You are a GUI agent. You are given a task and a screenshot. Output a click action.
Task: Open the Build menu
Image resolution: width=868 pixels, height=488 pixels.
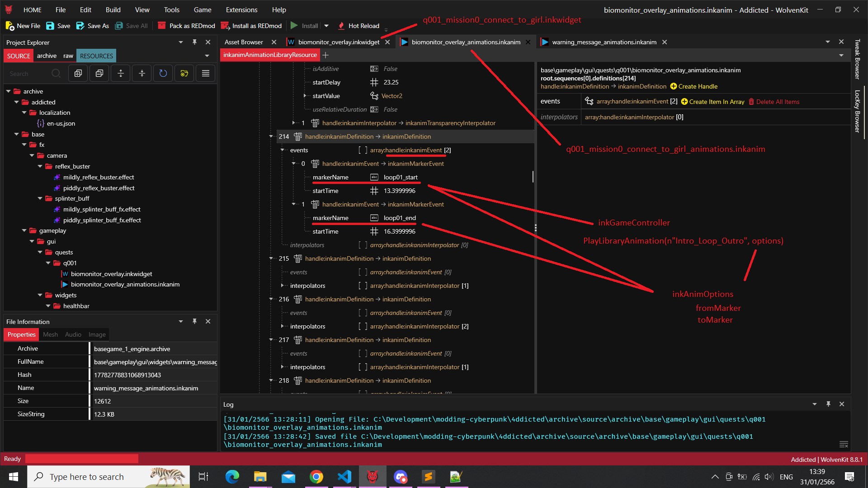113,9
